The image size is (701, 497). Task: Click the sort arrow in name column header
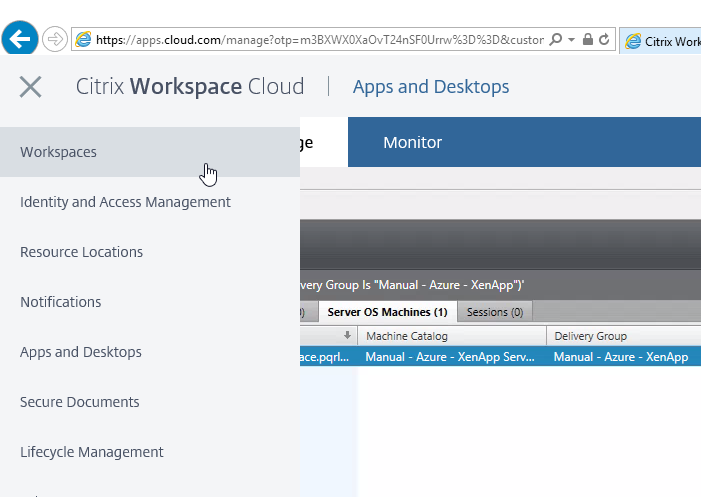(346, 336)
